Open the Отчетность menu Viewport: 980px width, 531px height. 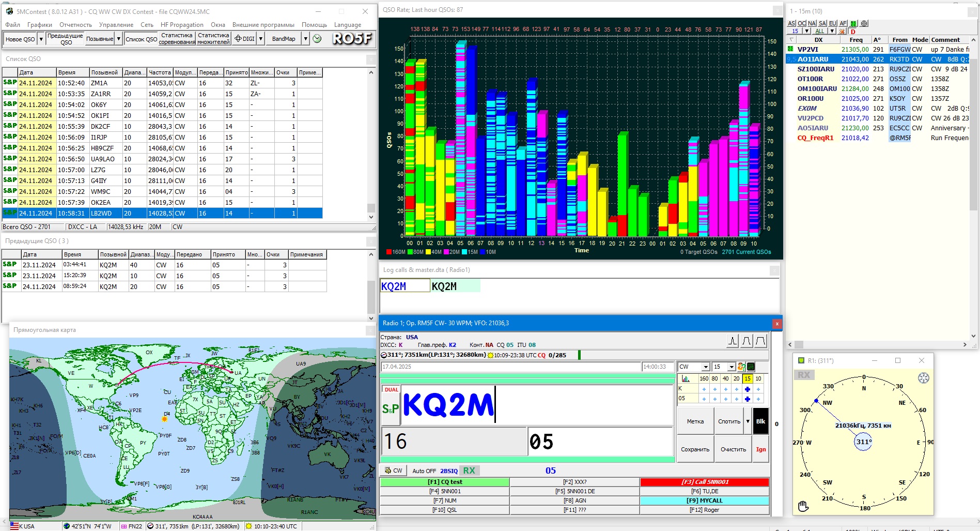tap(75, 25)
